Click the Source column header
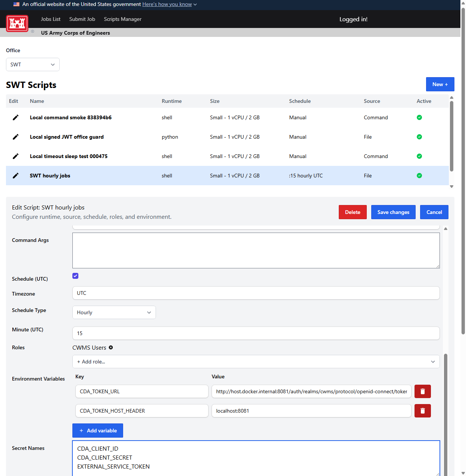The width and height of the screenshot is (466, 476). tap(372, 101)
